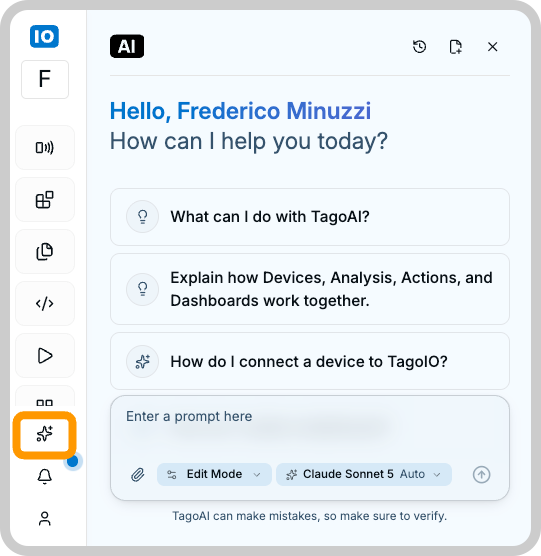Open the Dashboards blocks sidebar icon
The height and width of the screenshot is (556, 541).
45,200
